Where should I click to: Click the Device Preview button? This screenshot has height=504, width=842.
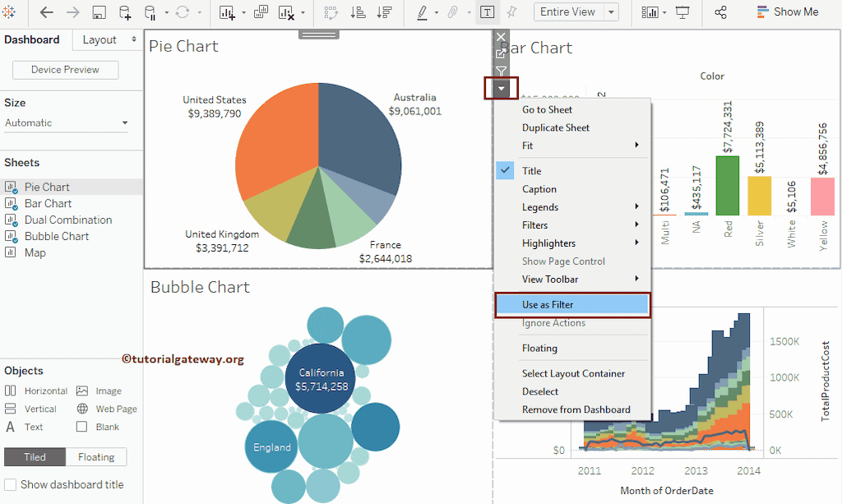click(x=65, y=70)
